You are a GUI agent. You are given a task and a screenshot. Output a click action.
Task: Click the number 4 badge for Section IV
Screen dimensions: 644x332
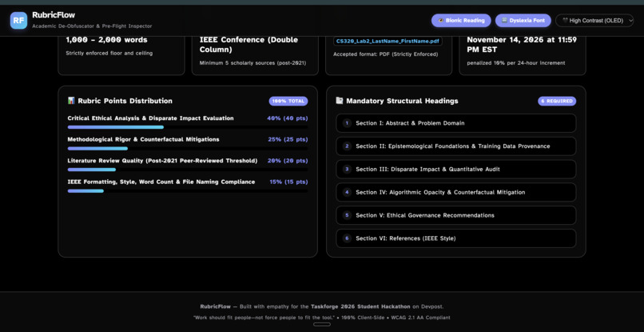[347, 192]
